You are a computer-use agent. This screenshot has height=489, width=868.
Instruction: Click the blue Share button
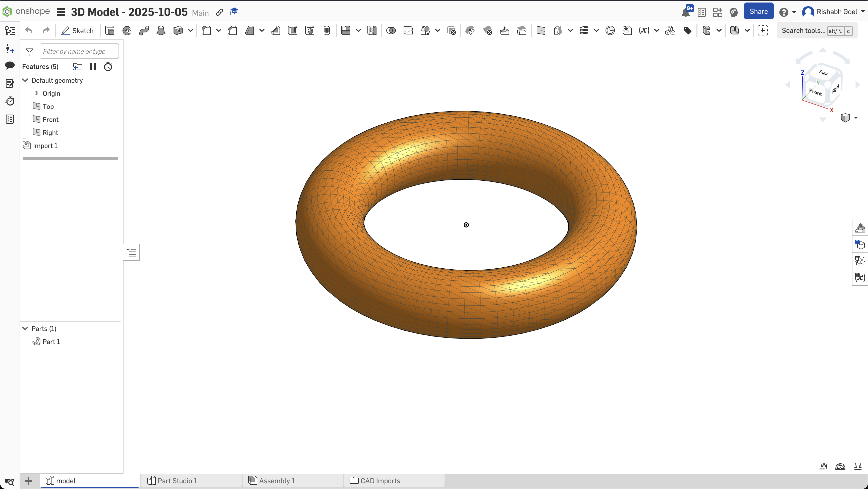[x=758, y=12]
